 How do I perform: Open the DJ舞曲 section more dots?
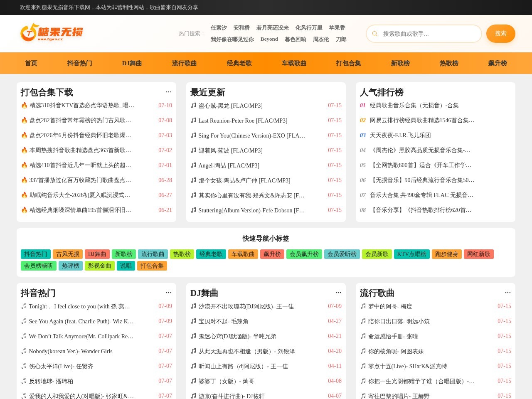(x=338, y=293)
